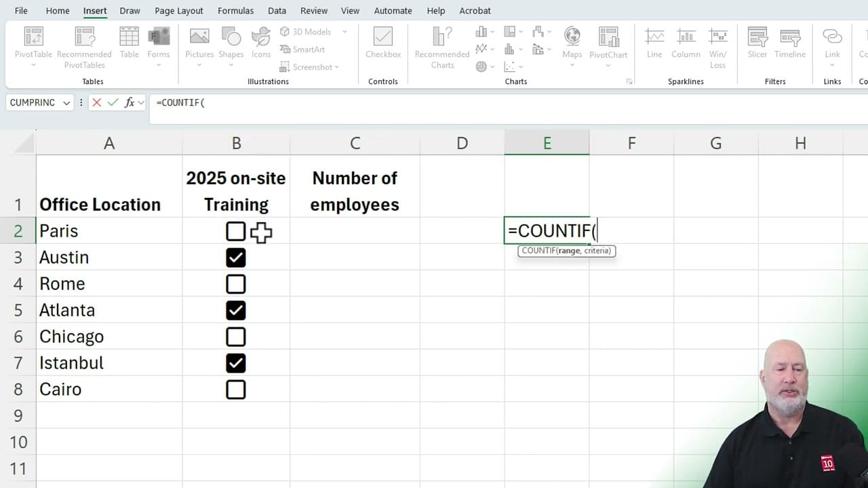Select cell A5 containing Atlanta
This screenshot has width=868, height=488.
point(108,310)
